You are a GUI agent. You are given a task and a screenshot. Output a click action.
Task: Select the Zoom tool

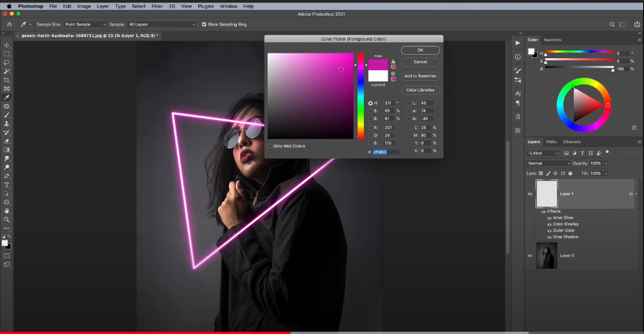pos(7,219)
